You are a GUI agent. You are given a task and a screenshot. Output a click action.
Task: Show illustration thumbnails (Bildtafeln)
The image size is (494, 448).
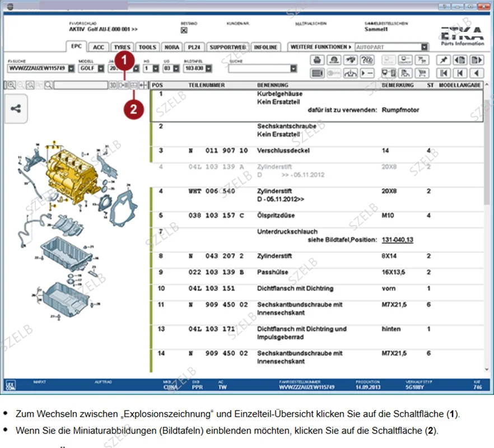[x=134, y=85]
